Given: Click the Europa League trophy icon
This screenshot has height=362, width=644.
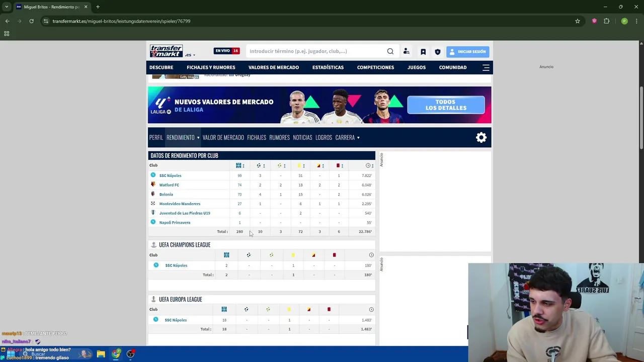Looking at the screenshot, I should tap(154, 299).
